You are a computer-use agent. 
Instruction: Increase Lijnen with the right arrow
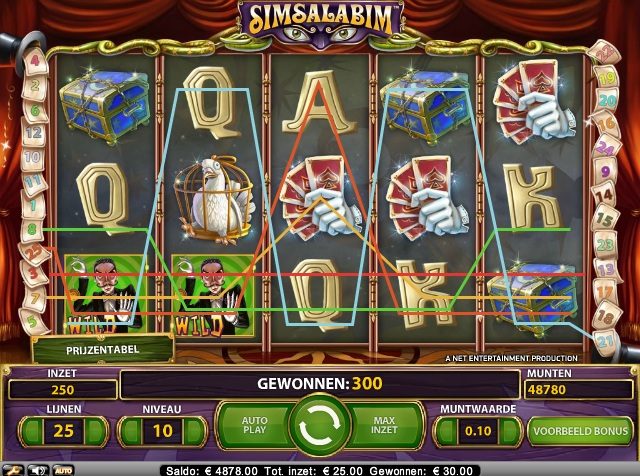96,431
